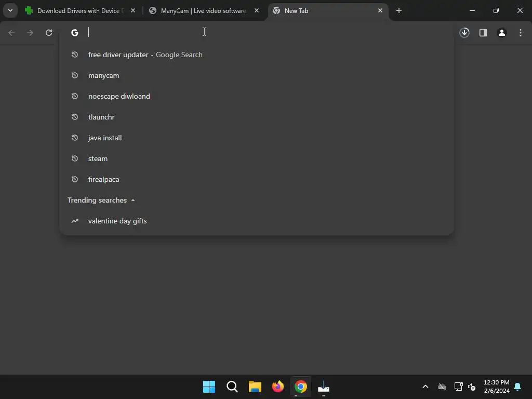The image size is (532, 399).
Task: Click history icon beside 'manycam'
Action: click(75, 75)
